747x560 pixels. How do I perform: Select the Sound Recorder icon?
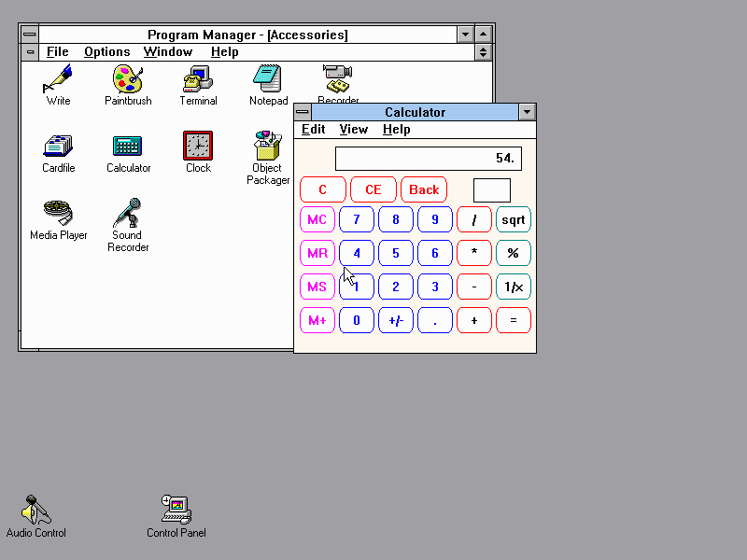point(128,214)
